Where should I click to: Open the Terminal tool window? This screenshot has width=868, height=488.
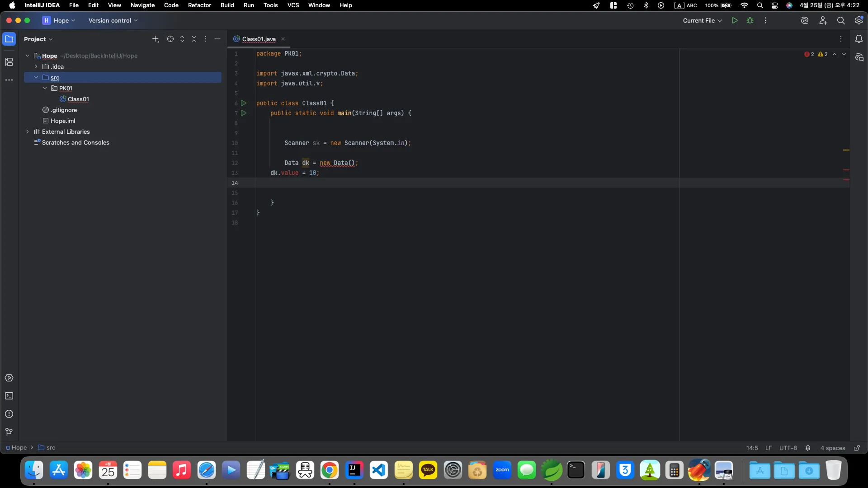point(9,396)
